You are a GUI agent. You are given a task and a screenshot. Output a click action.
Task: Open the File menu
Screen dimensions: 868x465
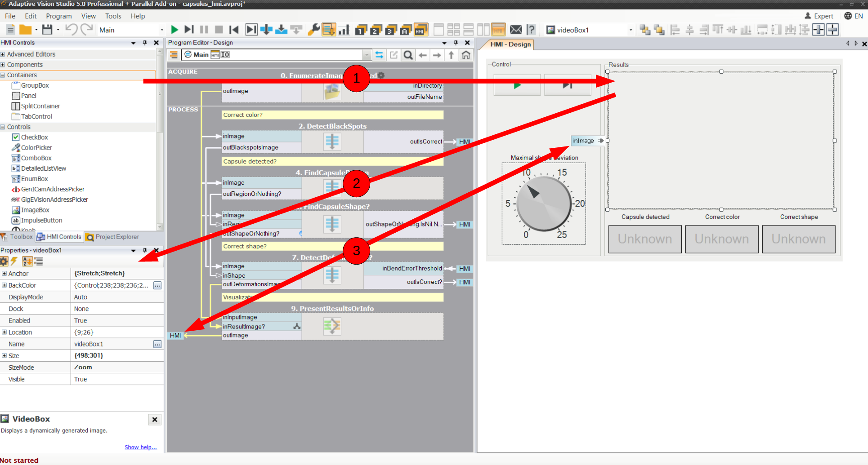10,16
